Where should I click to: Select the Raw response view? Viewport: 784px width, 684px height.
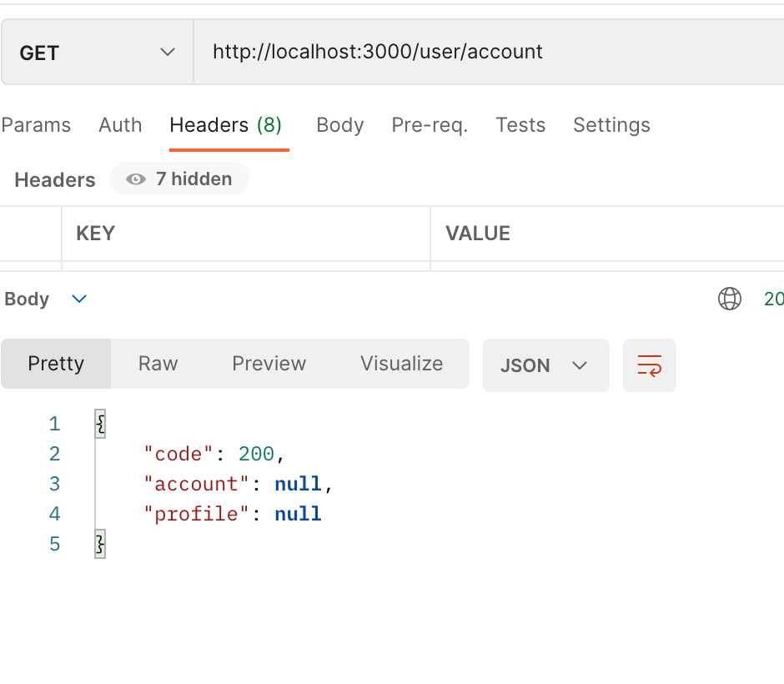(158, 364)
